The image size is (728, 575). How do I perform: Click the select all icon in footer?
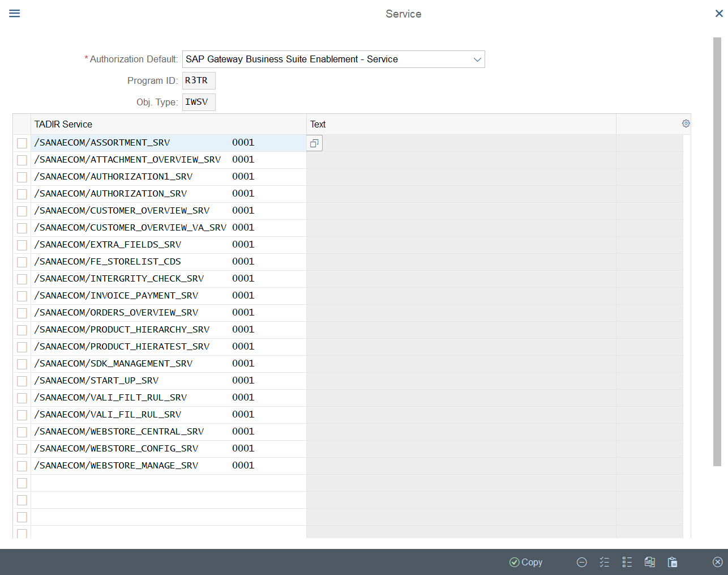pos(605,562)
